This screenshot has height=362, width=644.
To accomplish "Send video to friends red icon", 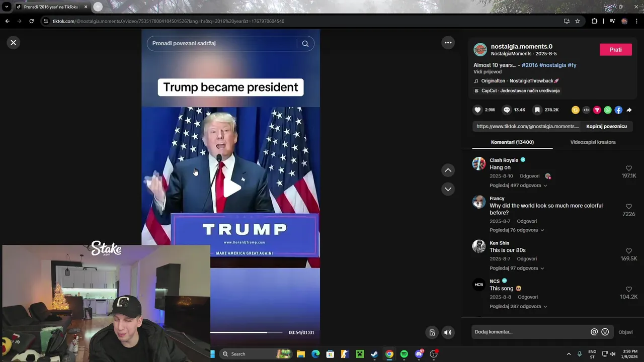I will (597, 110).
